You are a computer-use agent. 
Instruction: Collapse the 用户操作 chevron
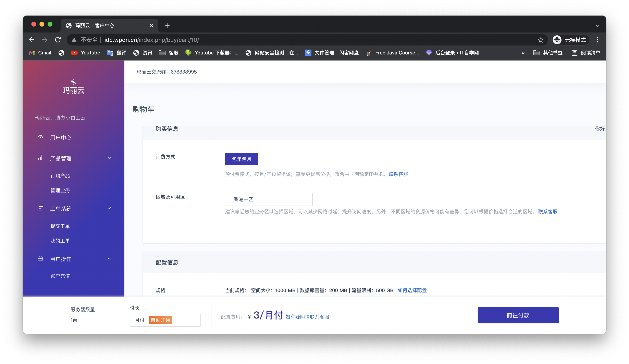(109, 259)
